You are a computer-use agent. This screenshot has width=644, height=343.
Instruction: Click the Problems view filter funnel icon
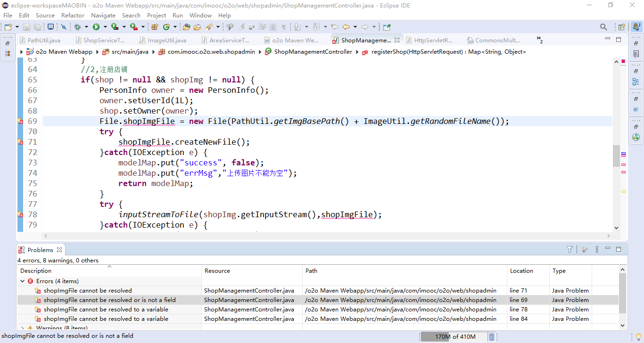click(570, 249)
